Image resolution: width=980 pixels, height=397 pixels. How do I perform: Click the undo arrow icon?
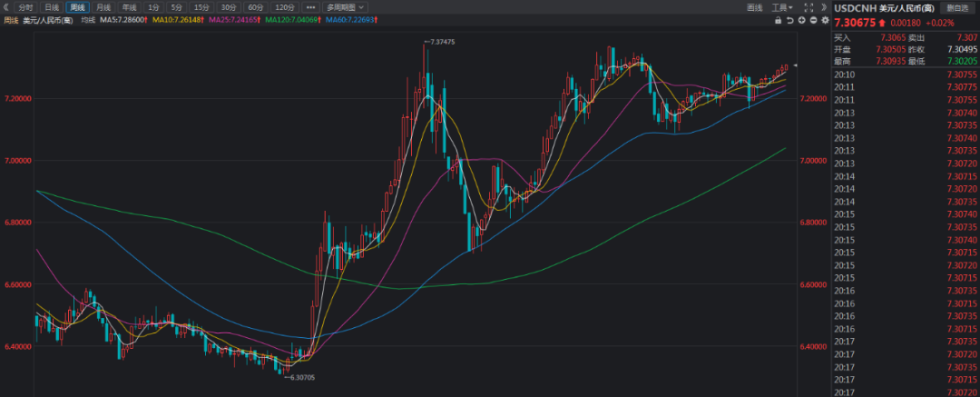790,20
